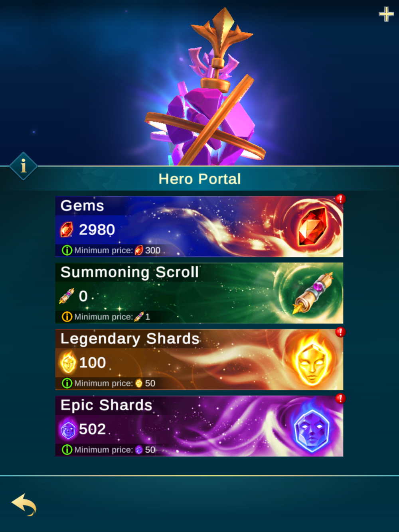Click the info icon under Legendary Shards
This screenshot has width=399, height=532.
(x=67, y=383)
